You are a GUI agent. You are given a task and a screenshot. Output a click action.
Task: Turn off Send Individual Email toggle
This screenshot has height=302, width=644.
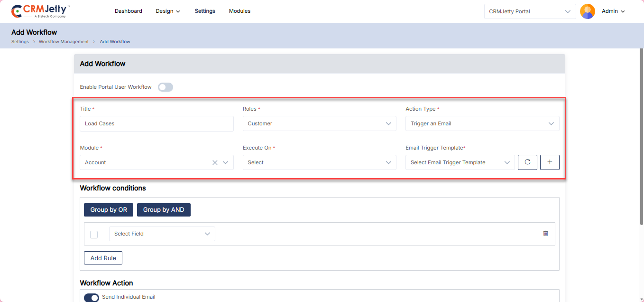[92, 298]
